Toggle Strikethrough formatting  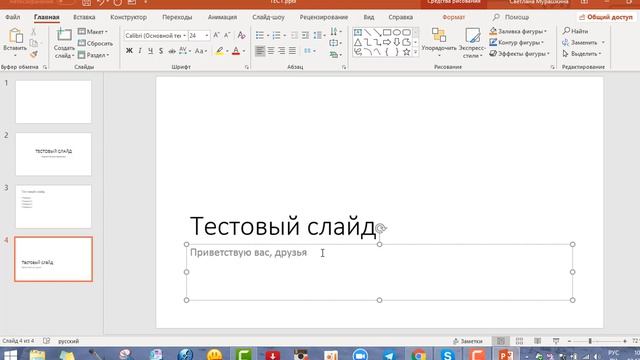point(172,51)
